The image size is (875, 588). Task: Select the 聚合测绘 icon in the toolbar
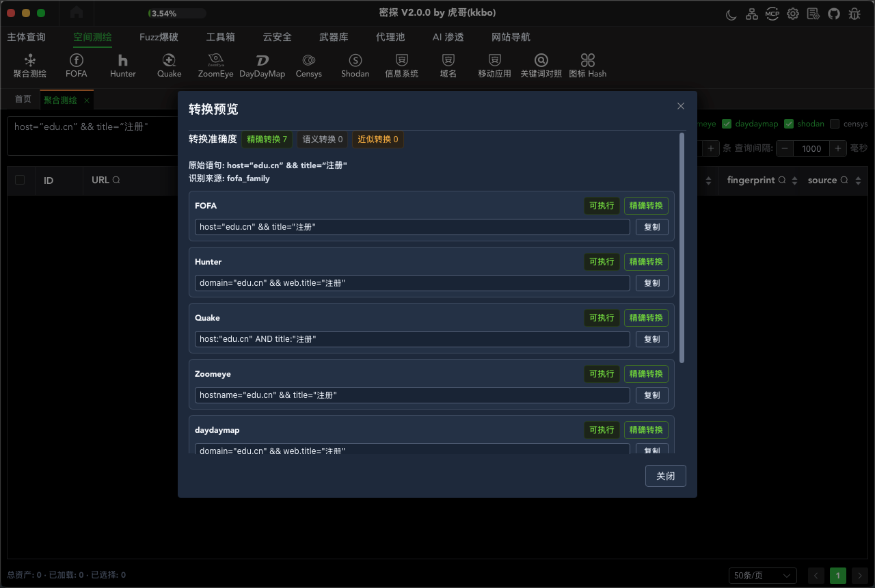tap(30, 66)
